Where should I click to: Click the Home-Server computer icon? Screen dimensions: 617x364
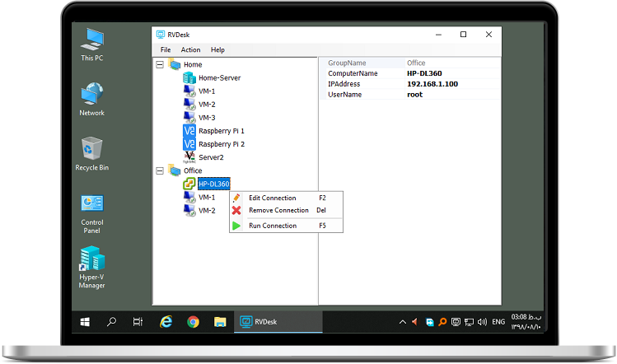(x=189, y=78)
